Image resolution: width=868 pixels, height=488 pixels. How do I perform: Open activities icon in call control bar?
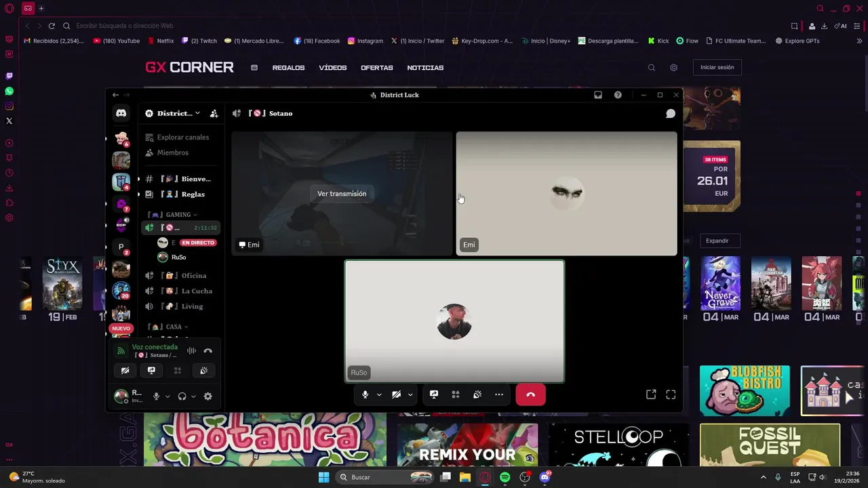tap(456, 394)
